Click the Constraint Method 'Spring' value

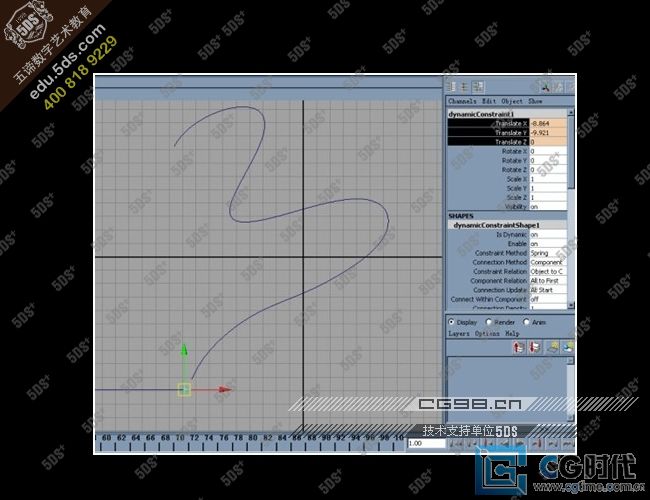548,253
